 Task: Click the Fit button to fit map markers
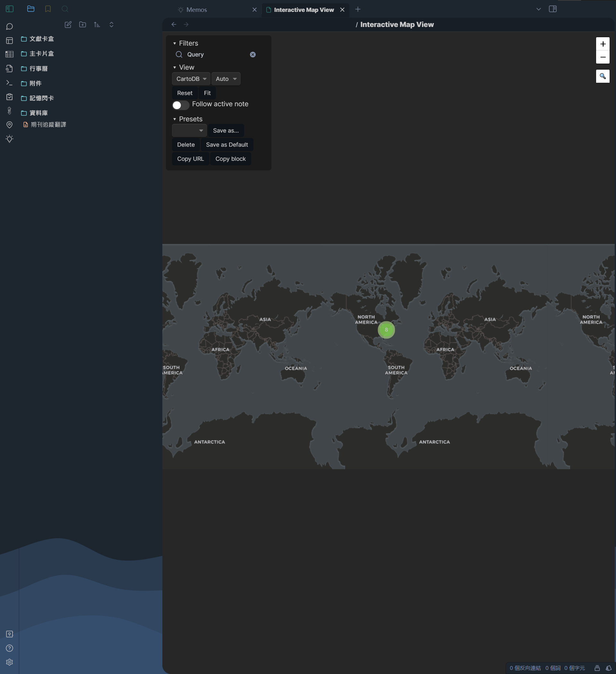tap(207, 93)
